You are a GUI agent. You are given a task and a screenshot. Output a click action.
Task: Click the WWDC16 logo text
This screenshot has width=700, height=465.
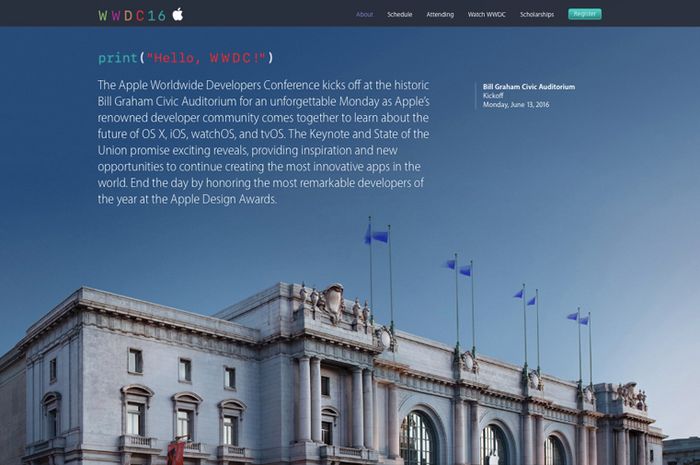[132, 16]
